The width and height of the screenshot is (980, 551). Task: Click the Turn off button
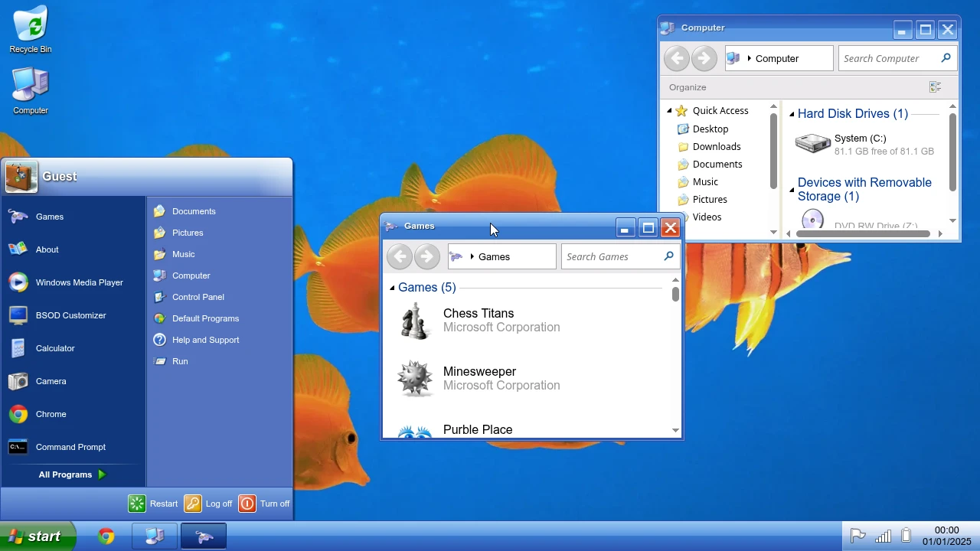[264, 504]
